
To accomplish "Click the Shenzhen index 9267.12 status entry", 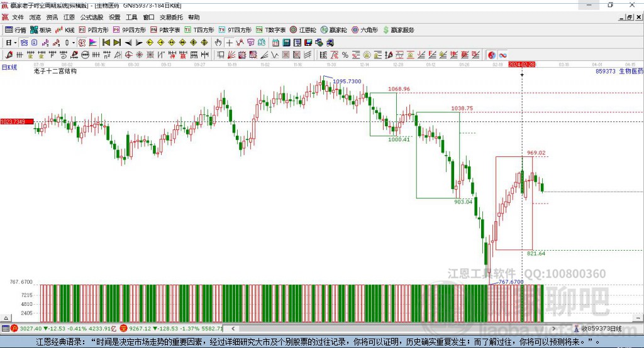I will click(171, 329).
